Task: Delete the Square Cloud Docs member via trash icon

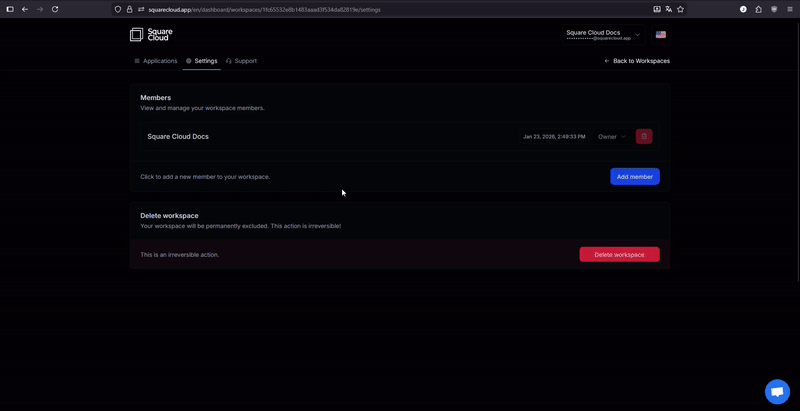Action: tap(644, 136)
